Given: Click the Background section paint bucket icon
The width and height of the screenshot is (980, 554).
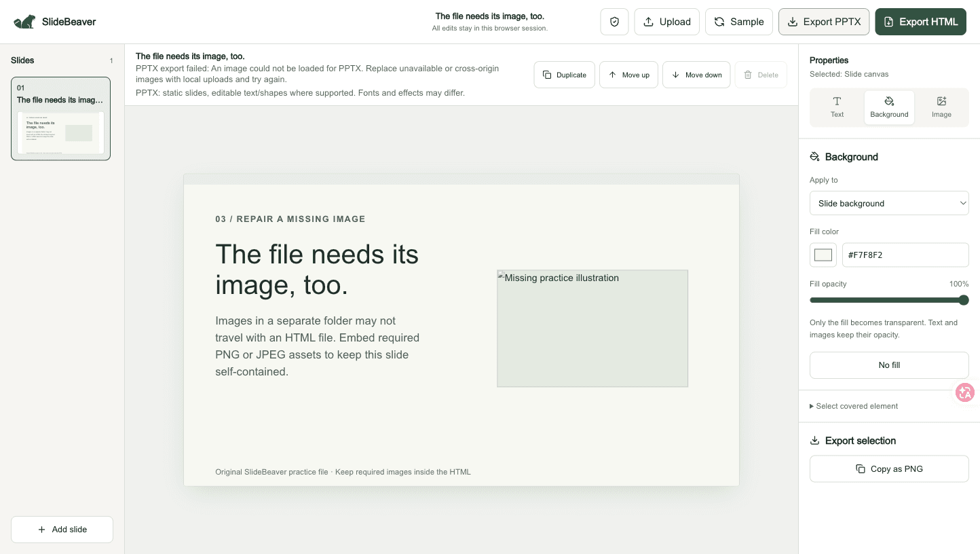Looking at the screenshot, I should 815,157.
